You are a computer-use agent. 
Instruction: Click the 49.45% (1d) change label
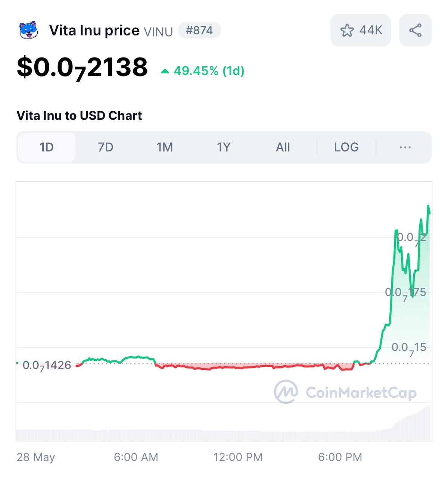pyautogui.click(x=209, y=71)
